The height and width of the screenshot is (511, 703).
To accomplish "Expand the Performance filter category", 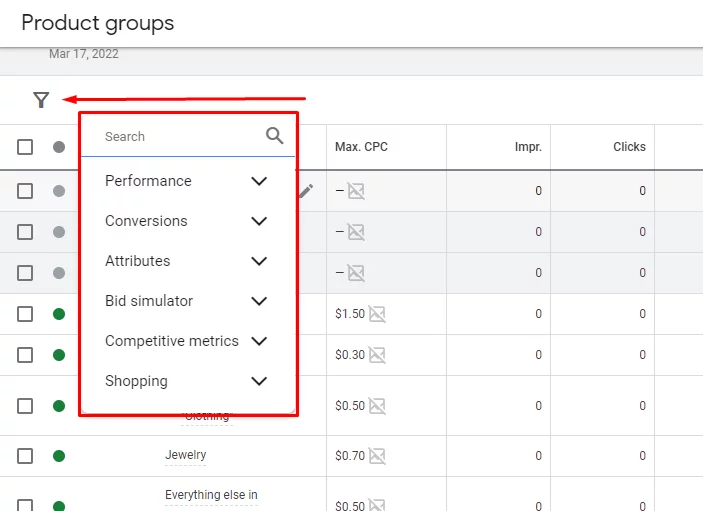I will coord(186,181).
